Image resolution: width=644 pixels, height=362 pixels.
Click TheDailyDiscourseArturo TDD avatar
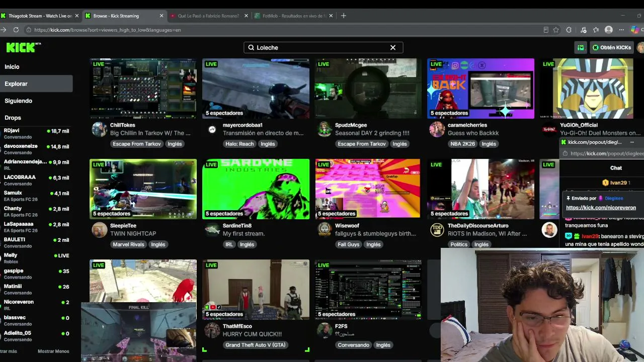coord(437,230)
